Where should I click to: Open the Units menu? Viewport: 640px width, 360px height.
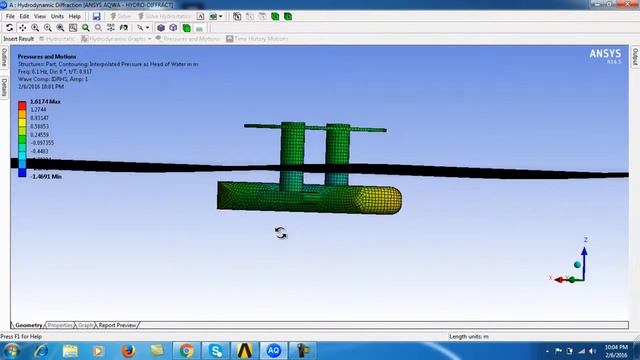[57, 16]
